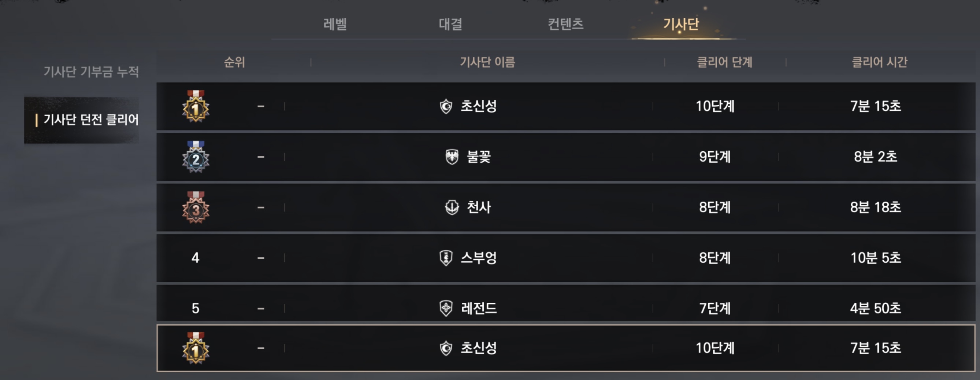
Task: Switch to the 레벨 tab
Action: pyautogui.click(x=335, y=25)
